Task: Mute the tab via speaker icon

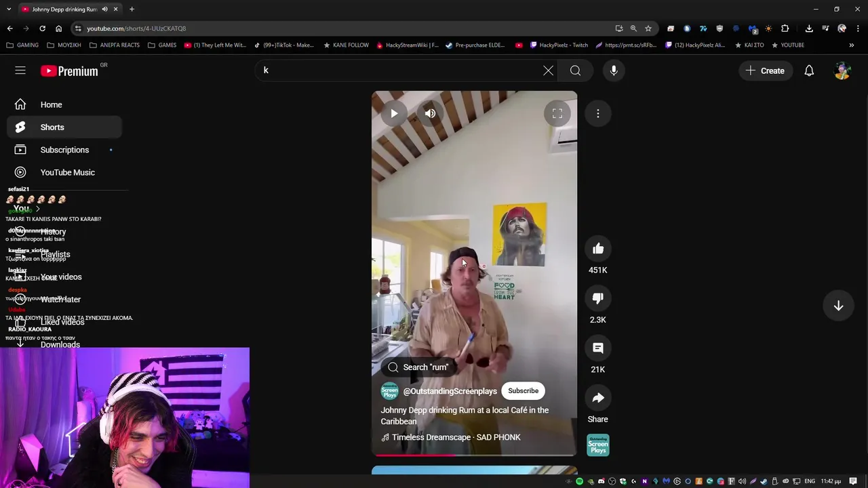Action: [104, 9]
